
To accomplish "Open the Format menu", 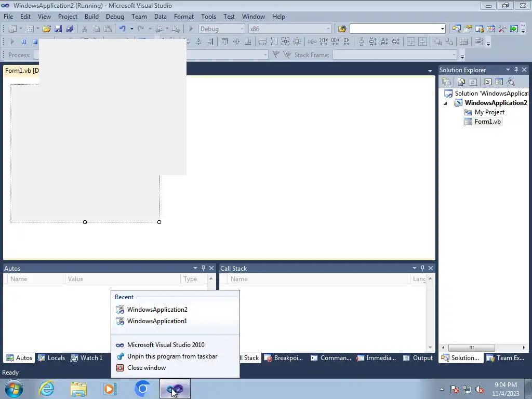I will tap(183, 16).
